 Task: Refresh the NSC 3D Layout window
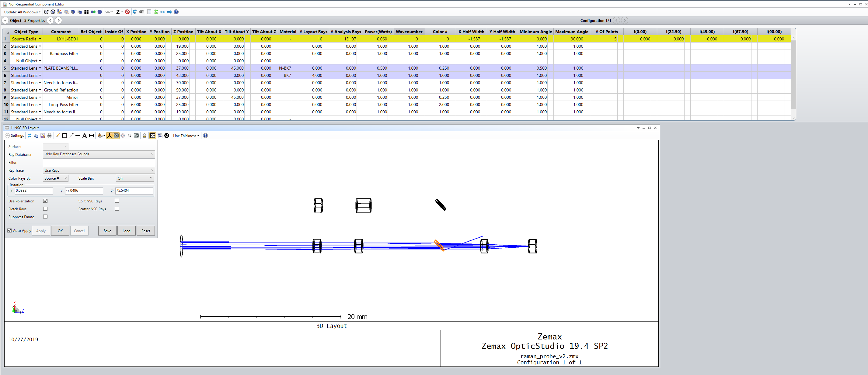click(x=29, y=136)
